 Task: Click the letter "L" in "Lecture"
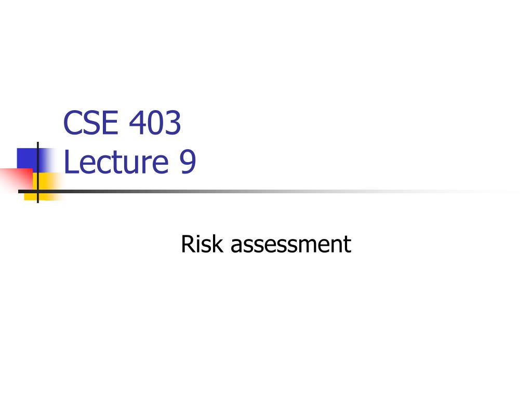tap(70, 162)
